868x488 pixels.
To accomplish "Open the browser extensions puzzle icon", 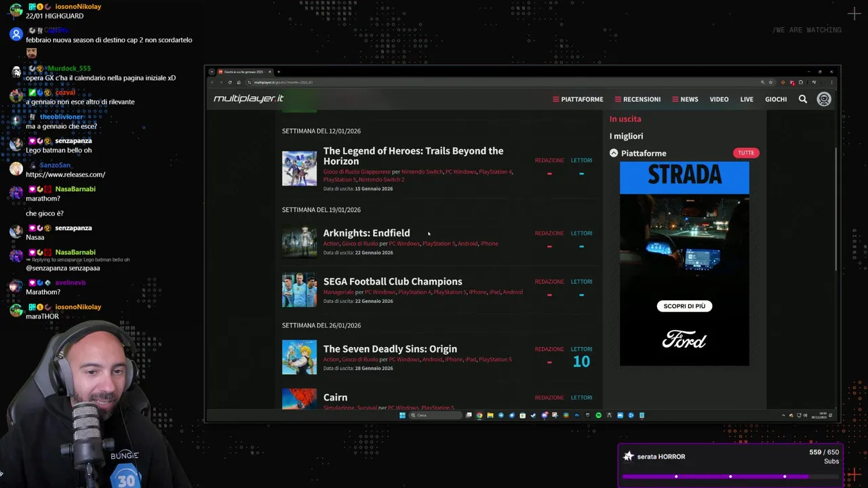I will click(x=801, y=82).
